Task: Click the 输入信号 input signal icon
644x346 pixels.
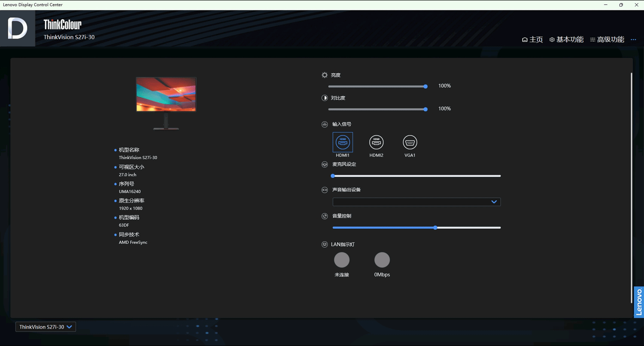Action: point(325,124)
